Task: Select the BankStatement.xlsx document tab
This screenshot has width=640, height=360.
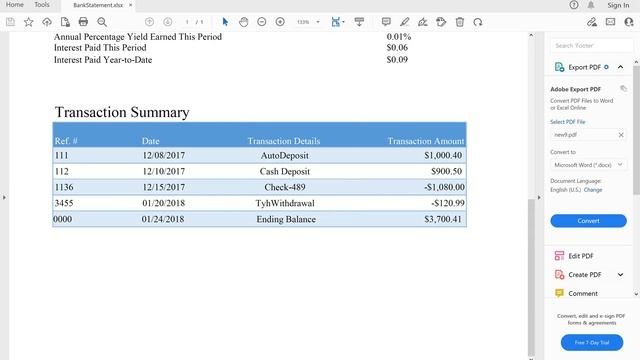Action: (x=98, y=5)
